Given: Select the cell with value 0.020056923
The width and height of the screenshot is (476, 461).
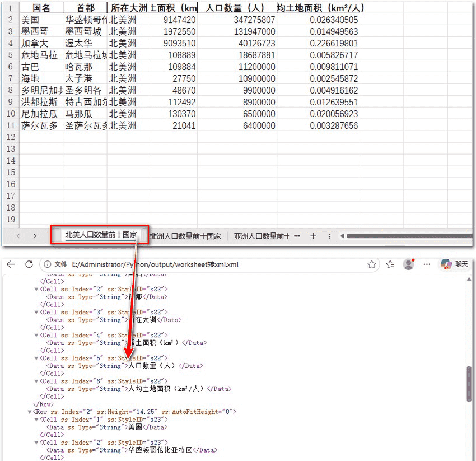Looking at the screenshot, I should click(x=318, y=114).
